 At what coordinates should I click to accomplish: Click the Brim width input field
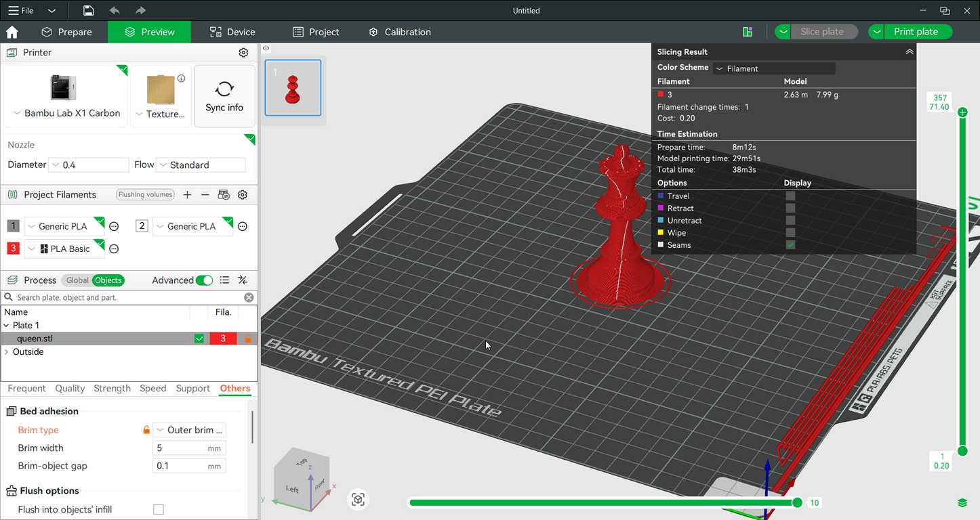[x=189, y=448]
